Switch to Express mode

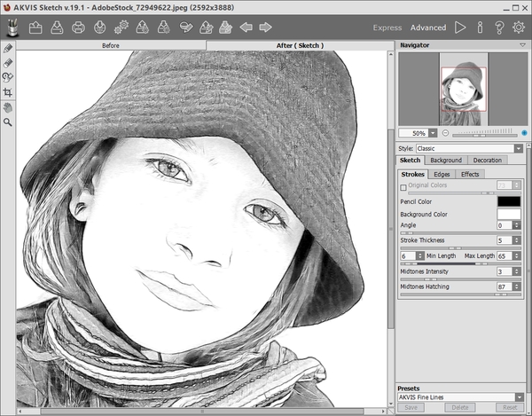[x=387, y=27]
